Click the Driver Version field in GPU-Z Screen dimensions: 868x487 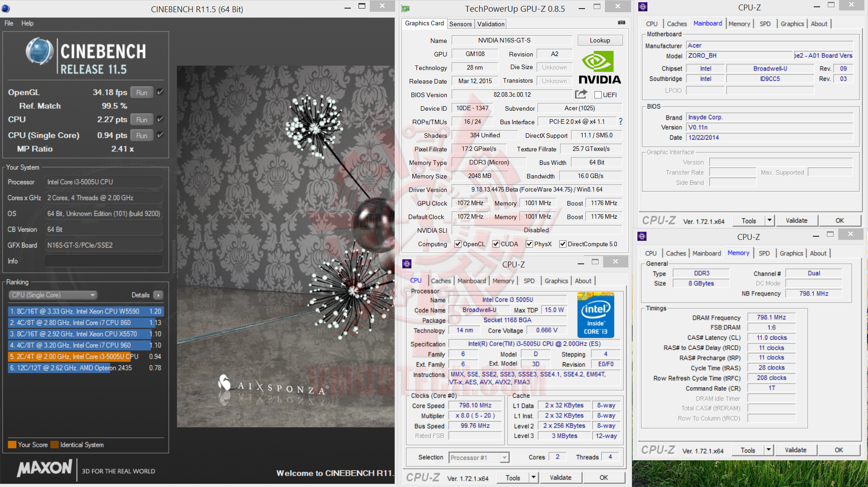(537, 189)
